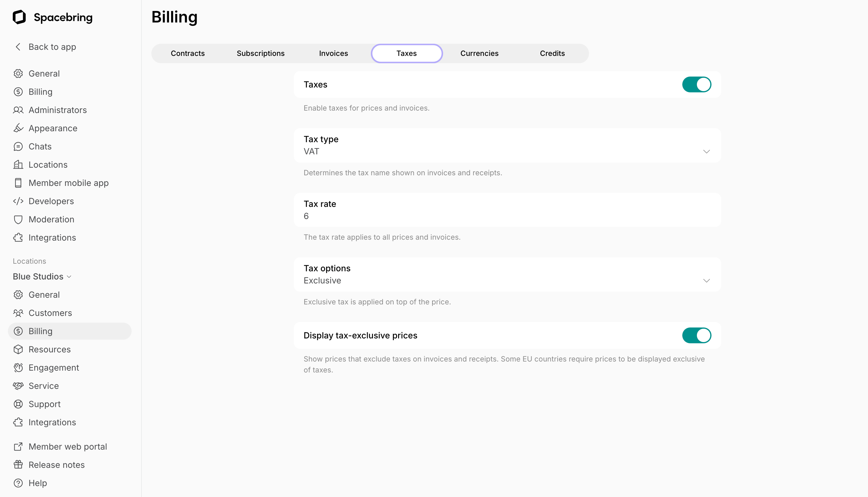The image size is (868, 497).
Task: Open Moderation shield icon
Action: tap(18, 219)
